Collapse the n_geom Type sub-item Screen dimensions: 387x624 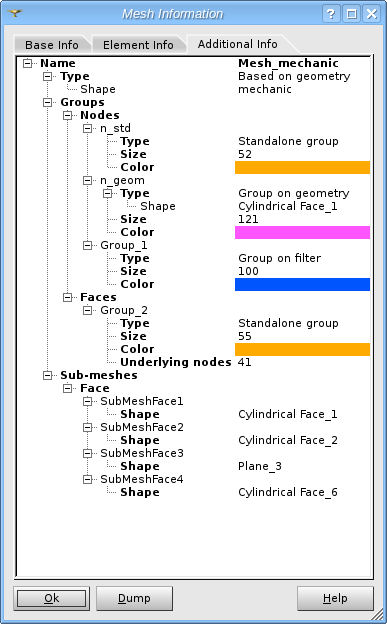click(x=107, y=193)
